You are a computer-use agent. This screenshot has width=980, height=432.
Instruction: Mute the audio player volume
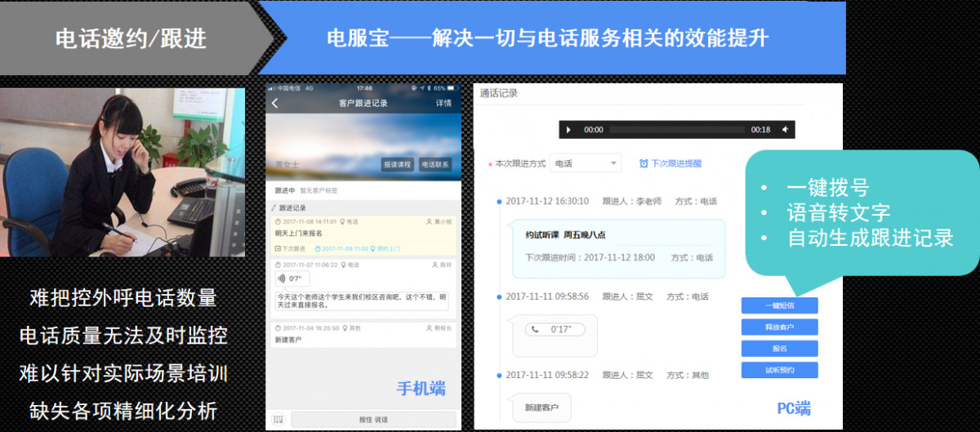(x=784, y=130)
